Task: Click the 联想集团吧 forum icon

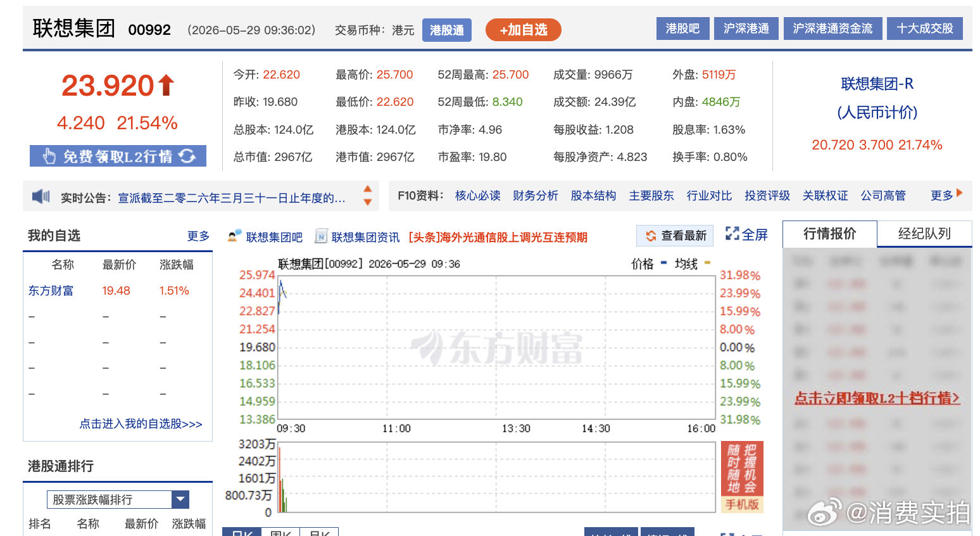Action: pyautogui.click(x=235, y=236)
